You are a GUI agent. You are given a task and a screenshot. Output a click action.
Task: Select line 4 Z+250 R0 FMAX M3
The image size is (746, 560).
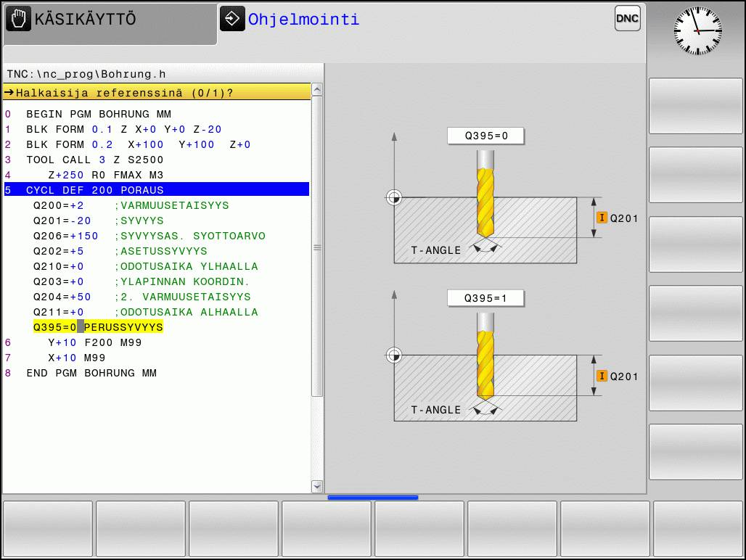click(x=157, y=175)
